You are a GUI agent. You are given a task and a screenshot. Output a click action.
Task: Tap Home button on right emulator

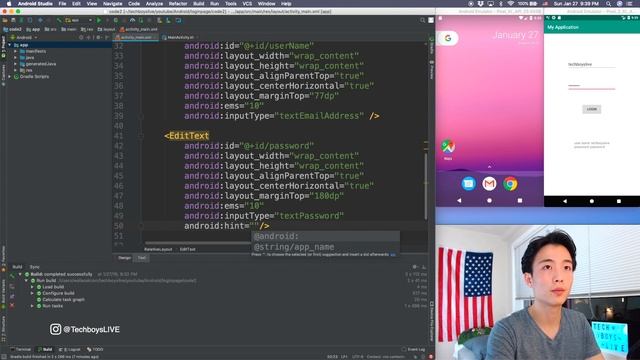(592, 201)
